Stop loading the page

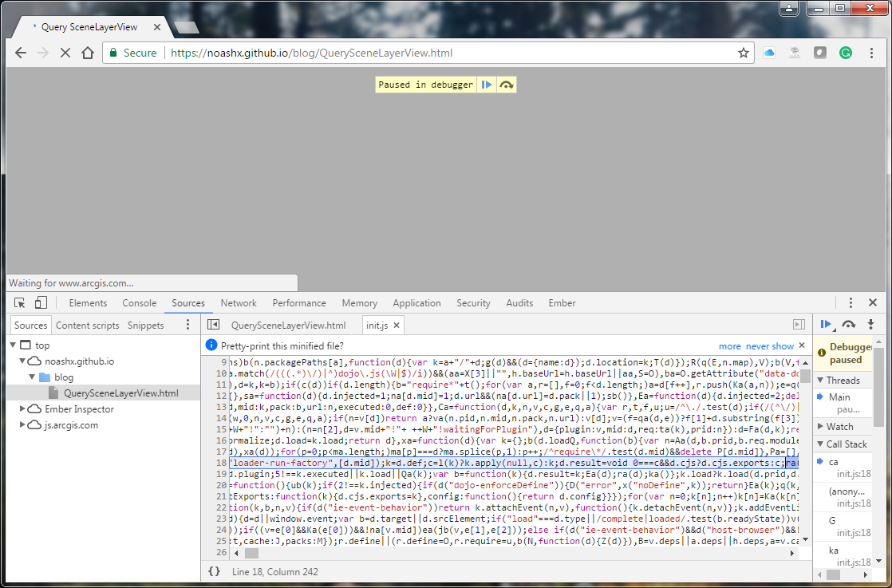click(x=65, y=53)
